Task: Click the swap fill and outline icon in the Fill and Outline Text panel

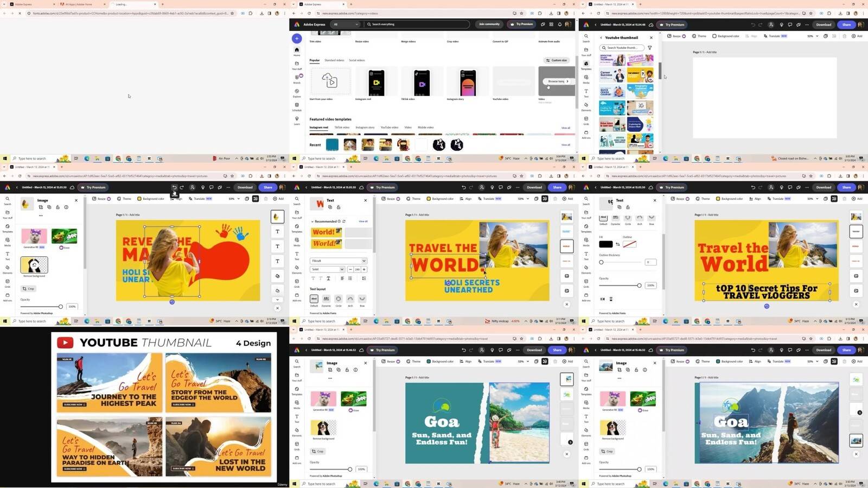Action: [617, 244]
